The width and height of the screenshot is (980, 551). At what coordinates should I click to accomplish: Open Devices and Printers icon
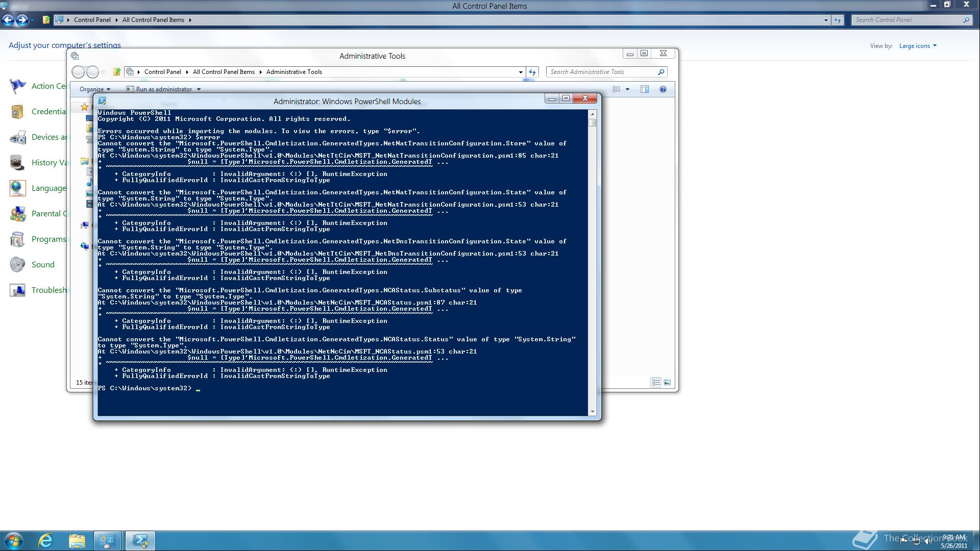point(17,137)
